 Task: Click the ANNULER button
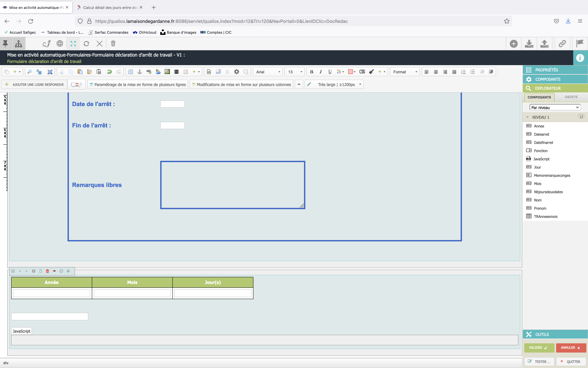pos(571,348)
